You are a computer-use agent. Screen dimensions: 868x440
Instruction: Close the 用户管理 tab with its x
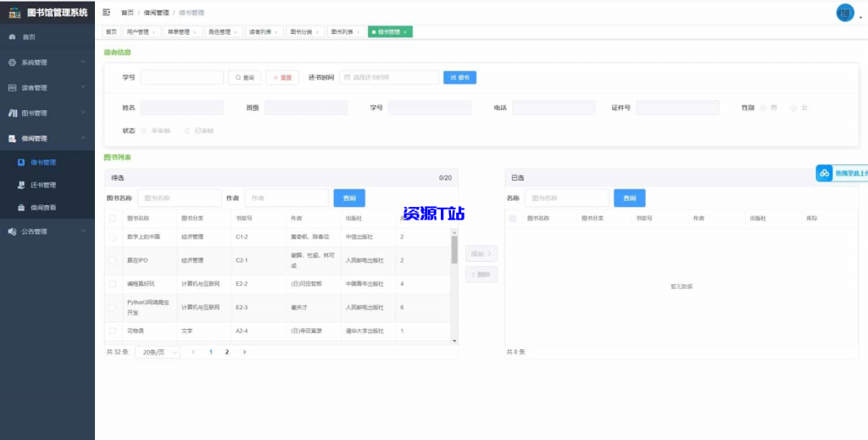pos(153,32)
